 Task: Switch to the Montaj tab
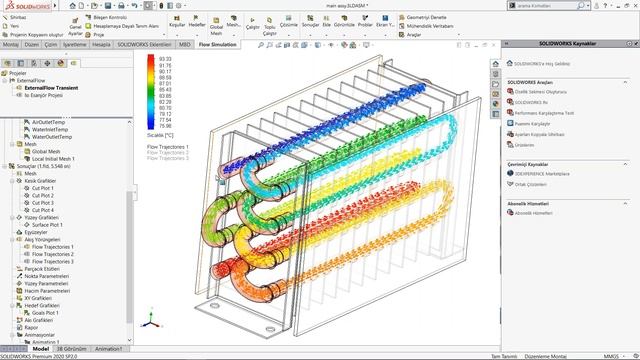click(11, 44)
